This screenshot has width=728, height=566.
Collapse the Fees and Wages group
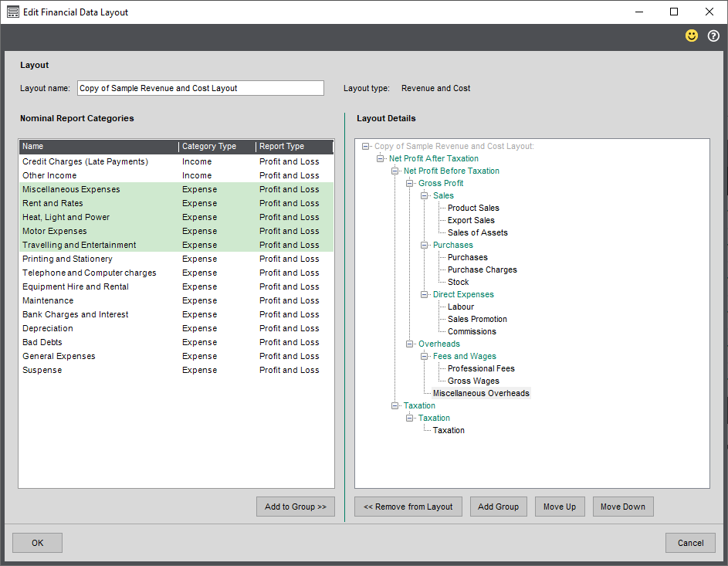(425, 357)
